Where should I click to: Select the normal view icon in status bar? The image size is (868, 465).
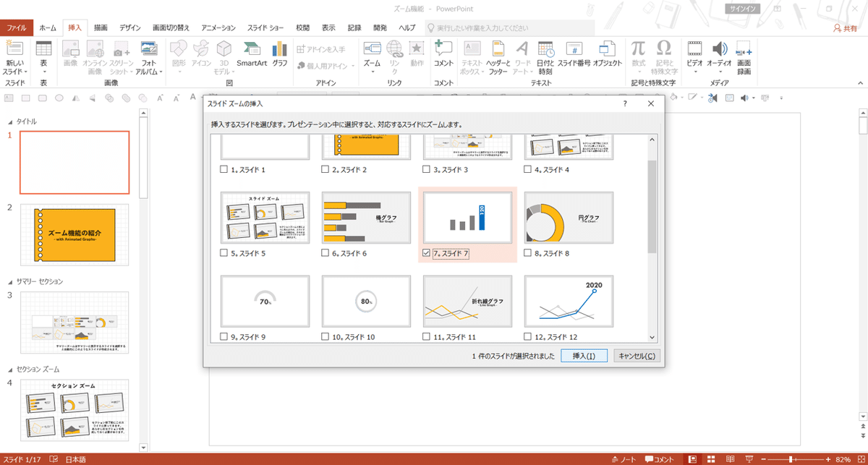(x=693, y=459)
